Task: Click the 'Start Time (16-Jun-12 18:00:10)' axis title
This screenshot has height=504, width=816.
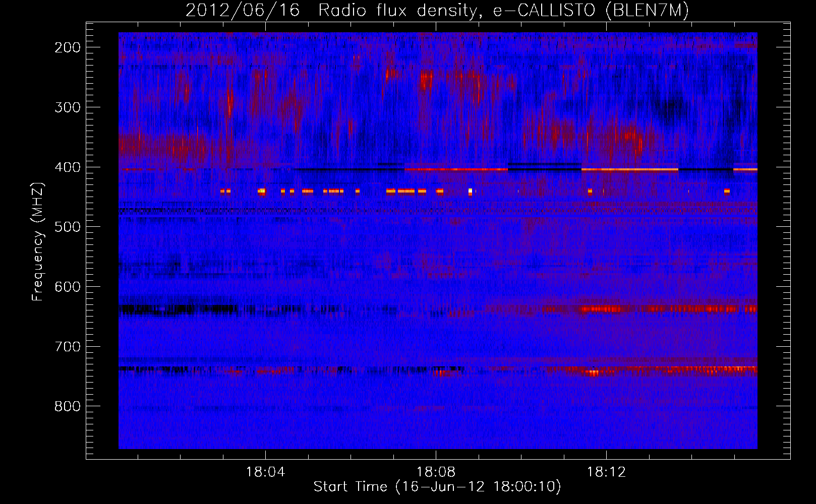Action: (437, 487)
